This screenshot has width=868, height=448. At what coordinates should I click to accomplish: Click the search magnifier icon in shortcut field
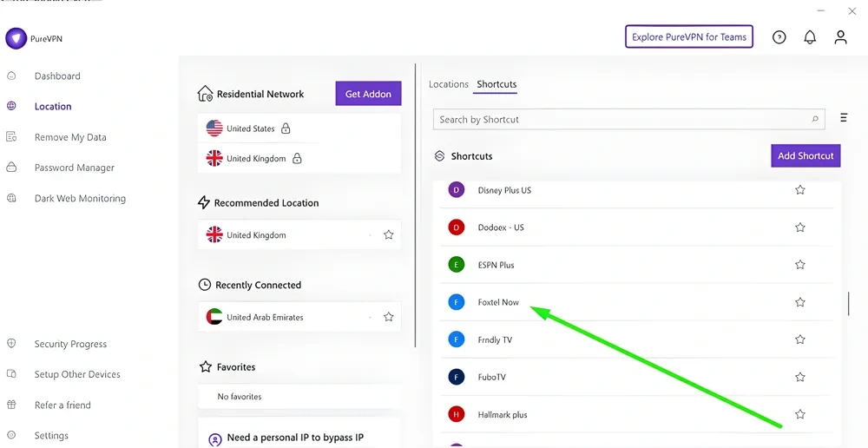pyautogui.click(x=815, y=119)
